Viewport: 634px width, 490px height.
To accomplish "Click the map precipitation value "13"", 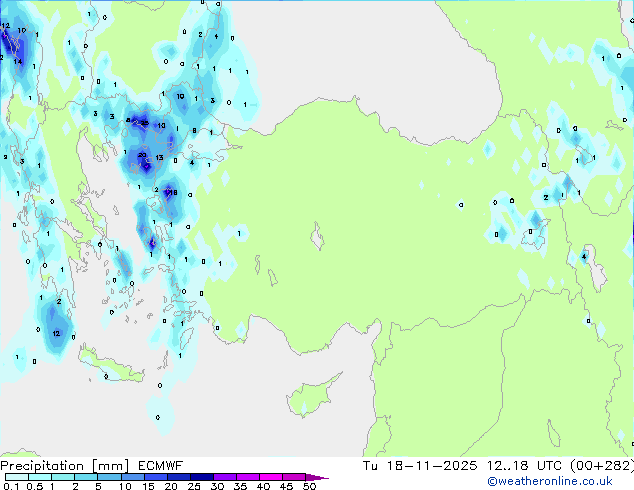I will click(159, 158).
